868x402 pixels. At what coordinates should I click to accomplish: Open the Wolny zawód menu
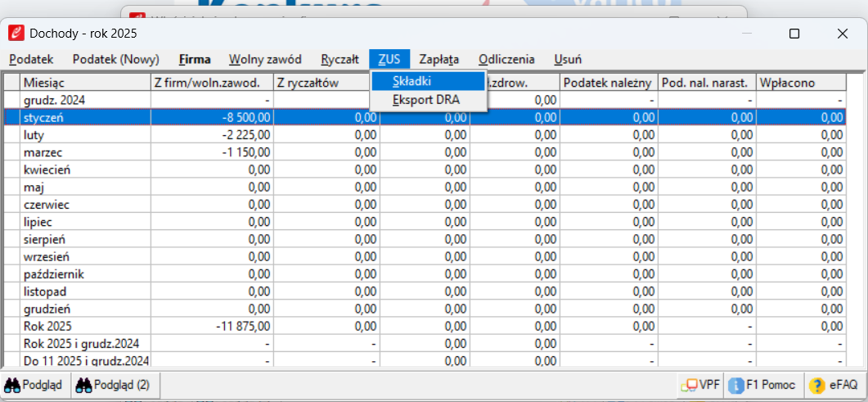pos(265,59)
